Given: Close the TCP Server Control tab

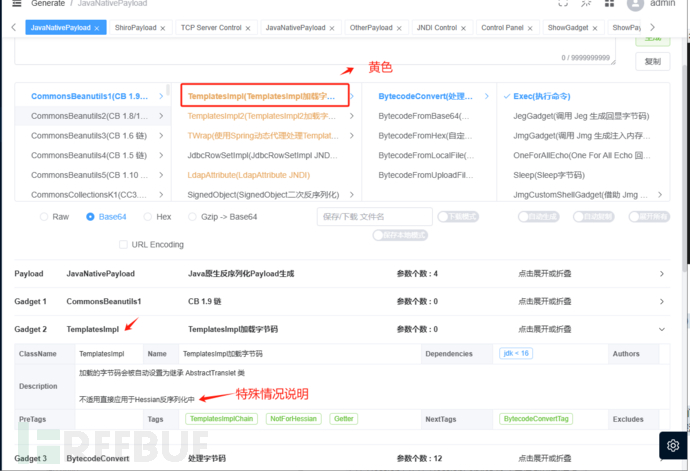Looking at the screenshot, I should tap(248, 28).
